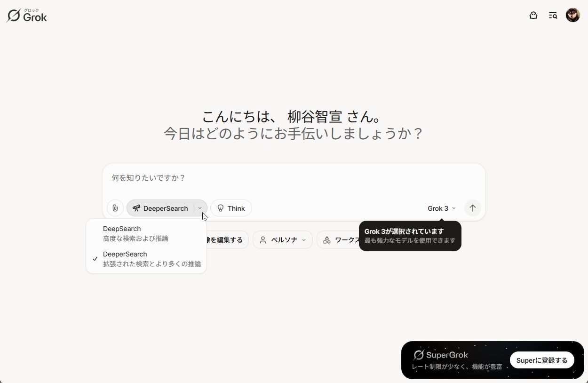The width and height of the screenshot is (588, 383).
Task: Open chat history search icon
Action: pyautogui.click(x=553, y=15)
